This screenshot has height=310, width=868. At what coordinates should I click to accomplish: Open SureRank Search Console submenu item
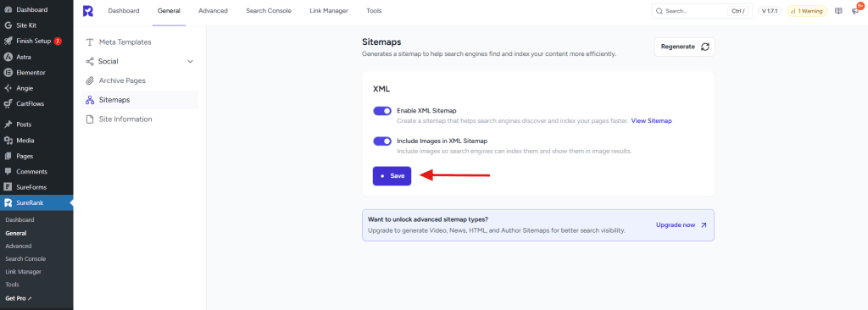25,259
